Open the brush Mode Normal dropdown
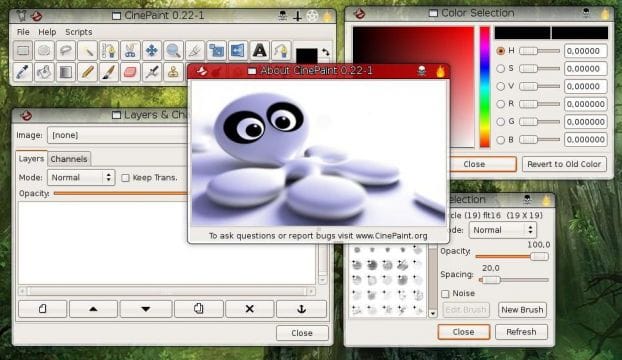This screenshot has width=622, height=360. click(502, 230)
